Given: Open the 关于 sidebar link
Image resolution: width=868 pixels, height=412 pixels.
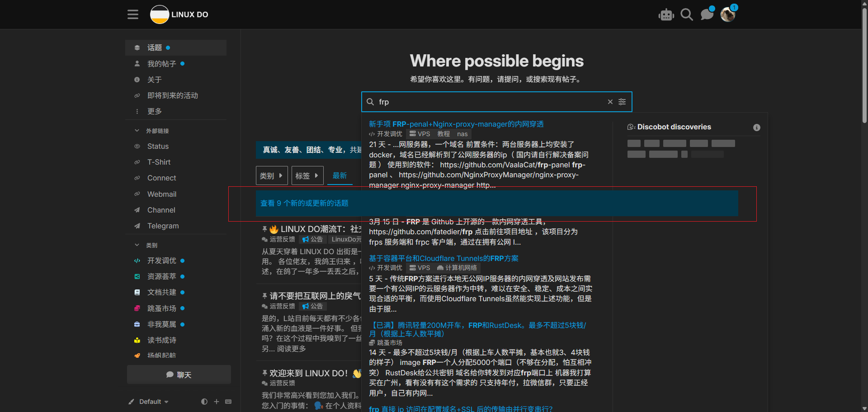Looking at the screenshot, I should point(176,80).
